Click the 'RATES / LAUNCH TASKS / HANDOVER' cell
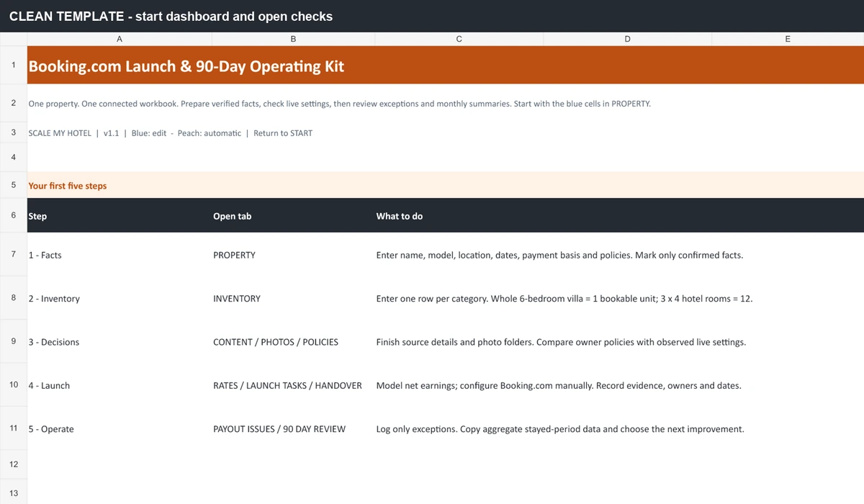The image size is (864, 504). (293, 386)
